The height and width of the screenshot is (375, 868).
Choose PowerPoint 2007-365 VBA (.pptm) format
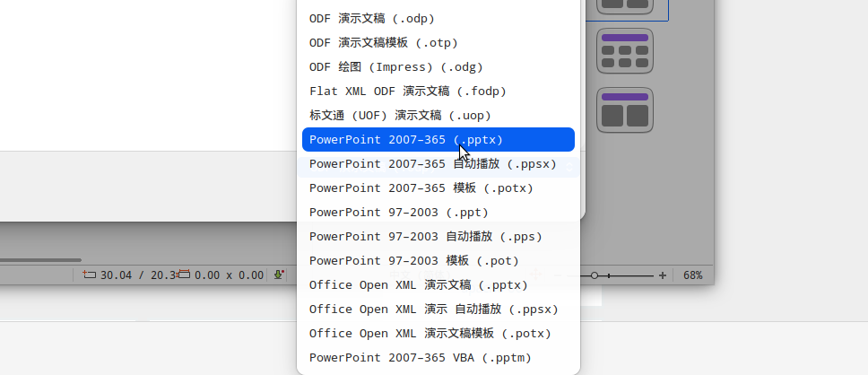click(438, 357)
